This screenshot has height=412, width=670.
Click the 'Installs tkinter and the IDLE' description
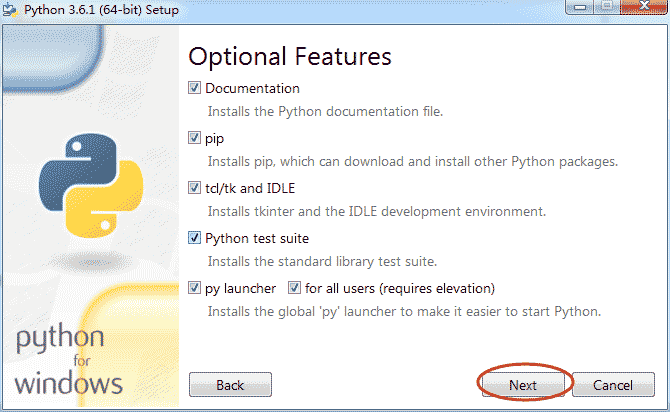pos(376,211)
